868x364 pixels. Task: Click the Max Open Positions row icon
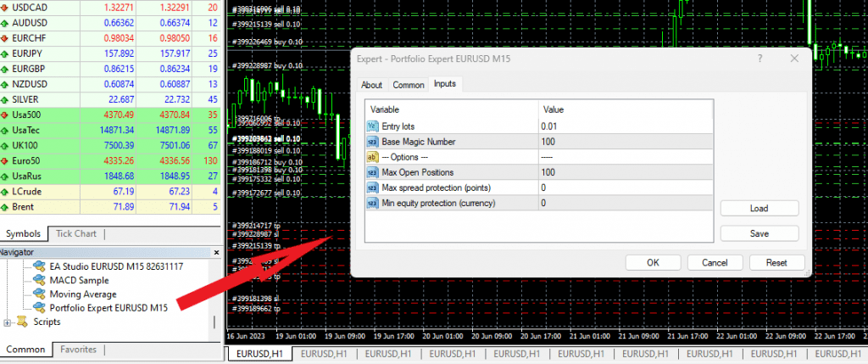point(373,173)
